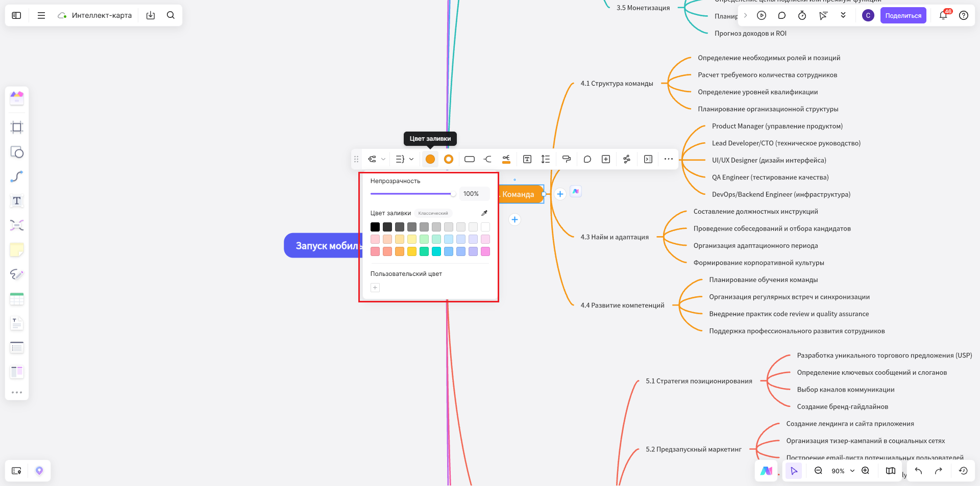Image resolution: width=980 pixels, height=486 pixels.
Task: Click the format painter roller icon
Action: 566,159
